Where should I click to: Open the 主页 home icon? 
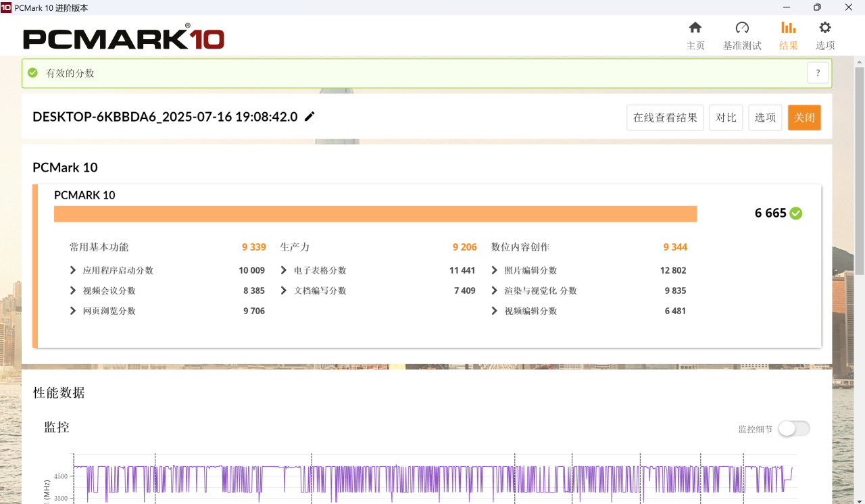695,28
